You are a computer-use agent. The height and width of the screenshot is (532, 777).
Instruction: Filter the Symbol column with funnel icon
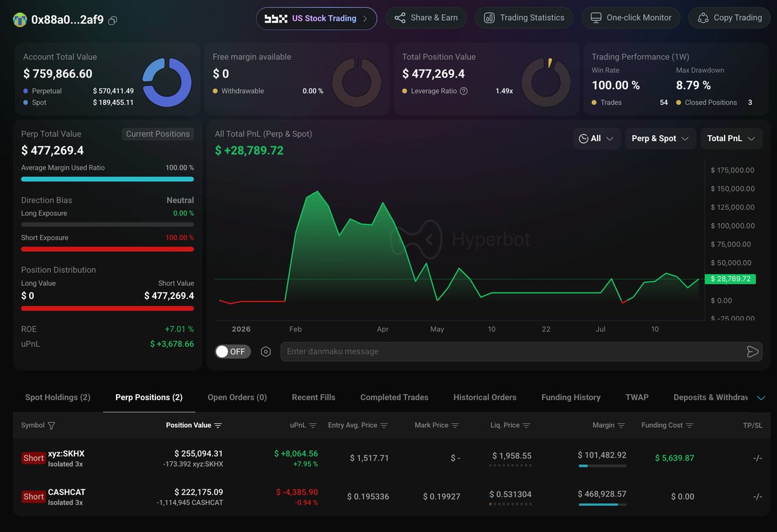tap(51, 425)
